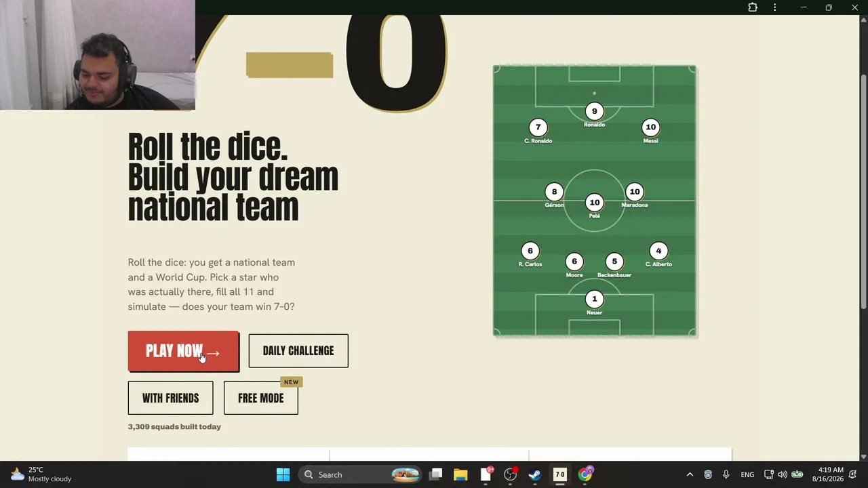Select C. Ronaldo's number 7 marker

(x=538, y=127)
